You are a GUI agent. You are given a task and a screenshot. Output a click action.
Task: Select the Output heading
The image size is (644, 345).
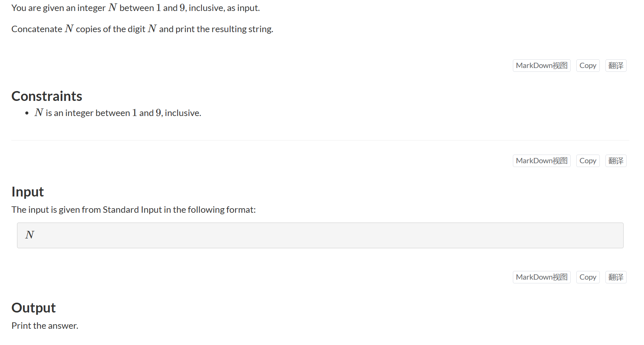tap(34, 308)
